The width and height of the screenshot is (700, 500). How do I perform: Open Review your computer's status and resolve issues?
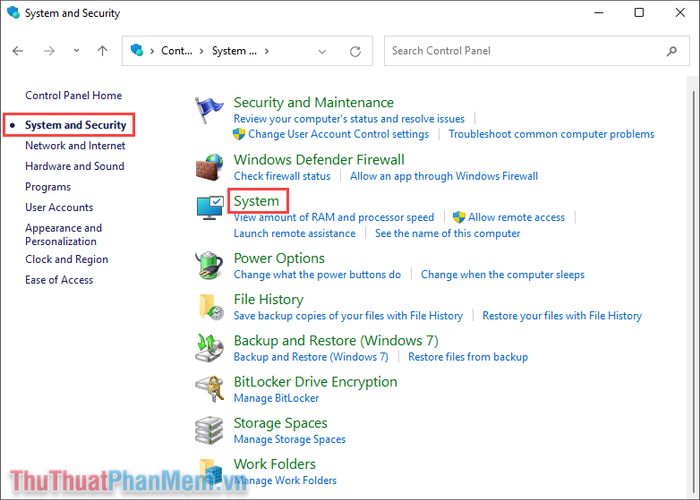[349, 119]
